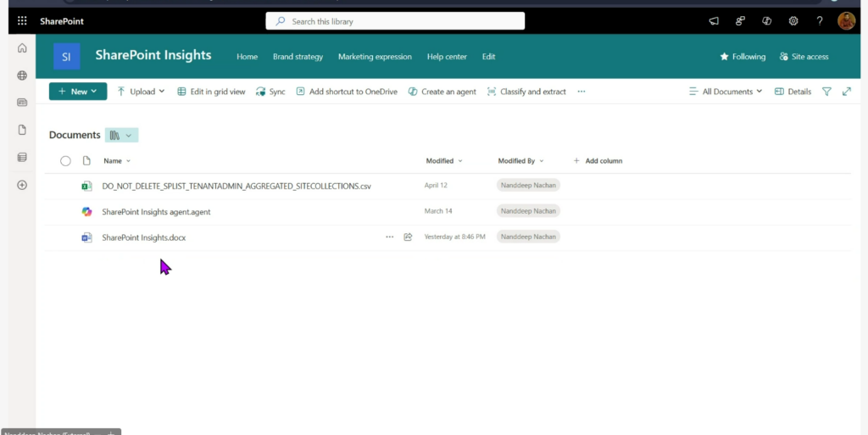Image resolution: width=868 pixels, height=435 pixels.
Task: Open the My lists icon in left rail
Action: click(22, 158)
